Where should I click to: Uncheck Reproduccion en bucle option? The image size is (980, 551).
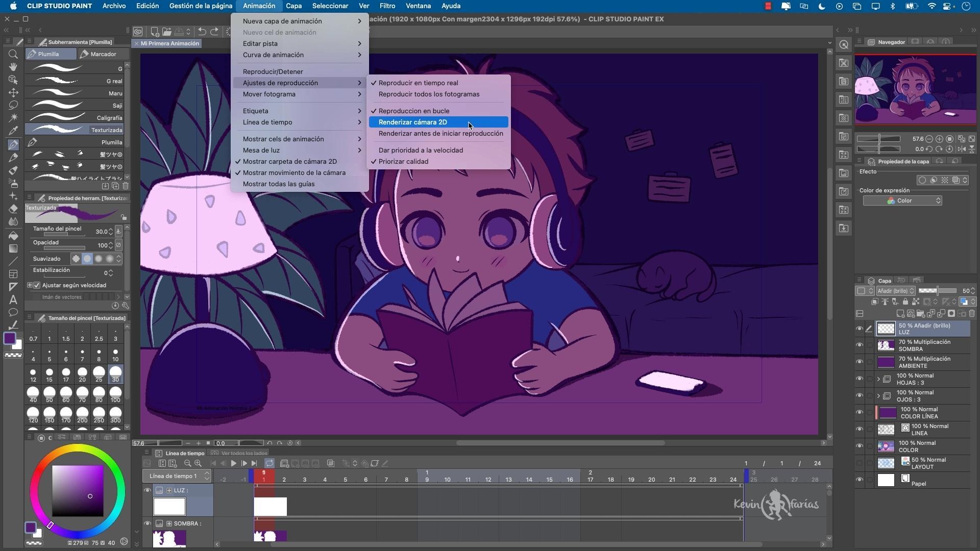pos(413,111)
